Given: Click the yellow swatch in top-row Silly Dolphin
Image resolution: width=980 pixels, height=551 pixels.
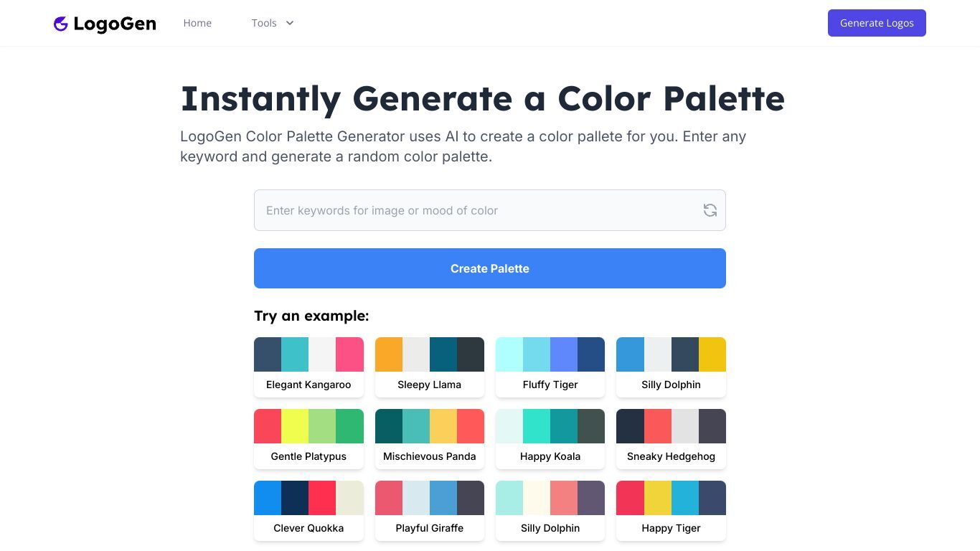Looking at the screenshot, I should [712, 354].
